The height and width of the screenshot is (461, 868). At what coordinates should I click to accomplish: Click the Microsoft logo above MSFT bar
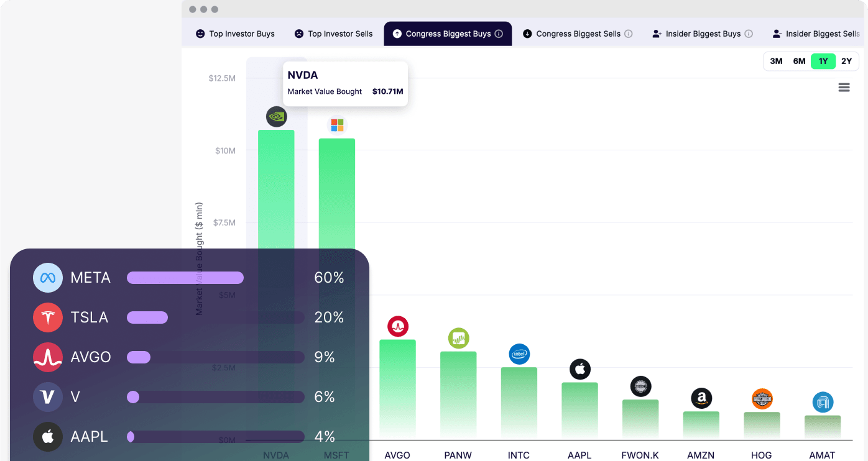(337, 125)
